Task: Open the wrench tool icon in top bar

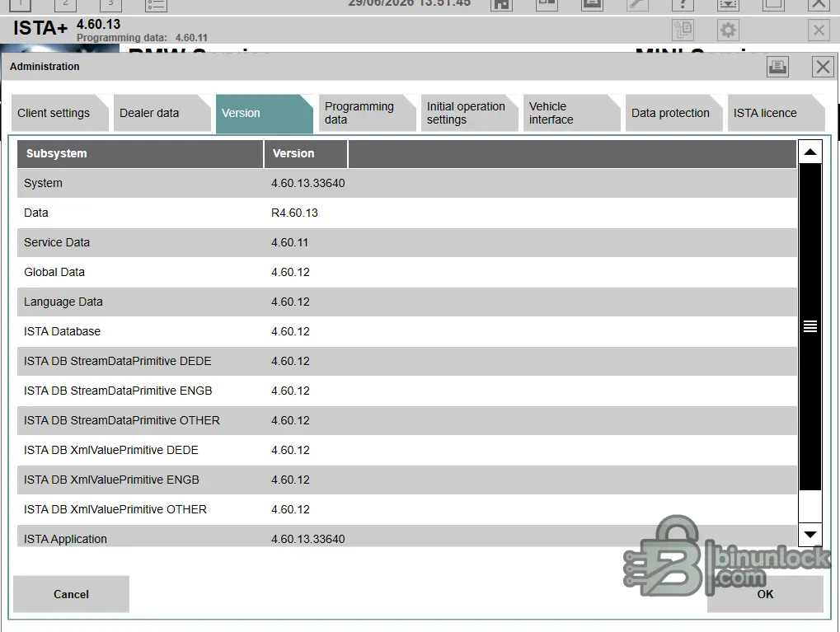Action: [x=637, y=4]
